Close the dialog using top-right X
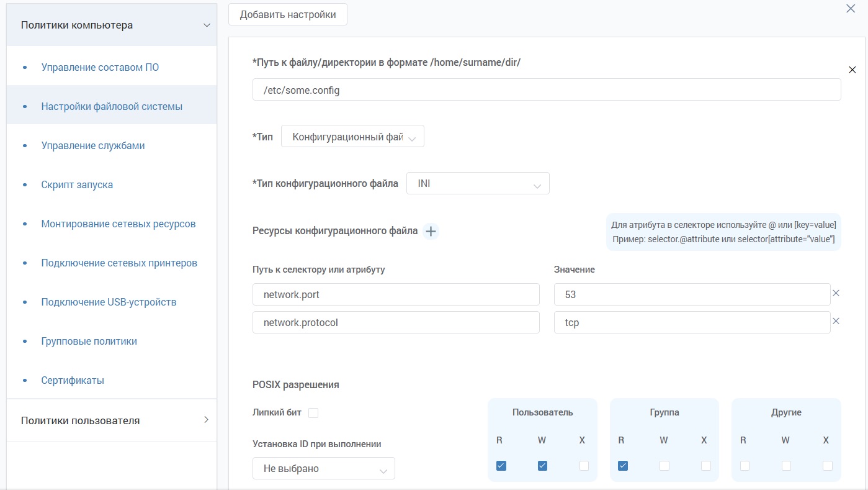868x490 pixels. [x=851, y=9]
